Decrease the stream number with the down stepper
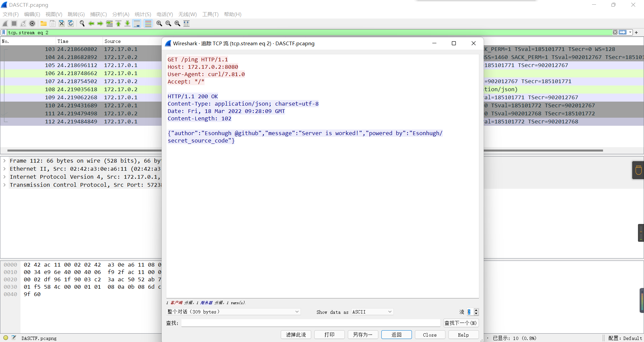Screen dimensions: 644x342 click(476, 313)
